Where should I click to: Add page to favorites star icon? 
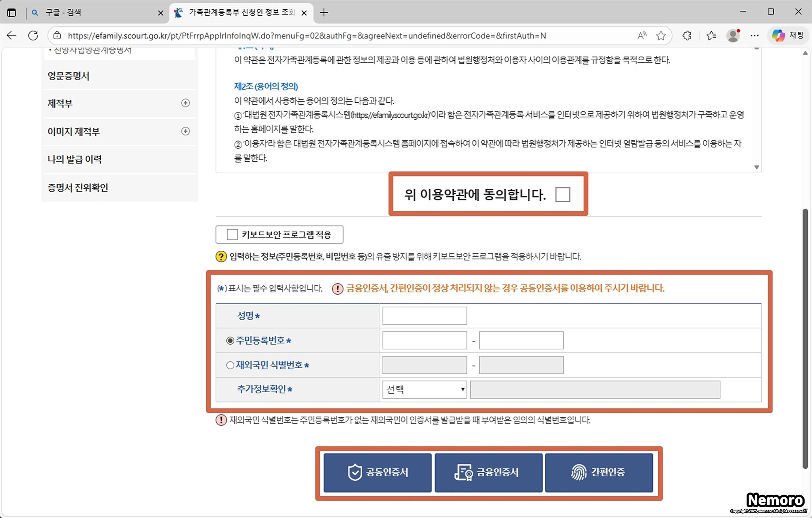click(661, 36)
